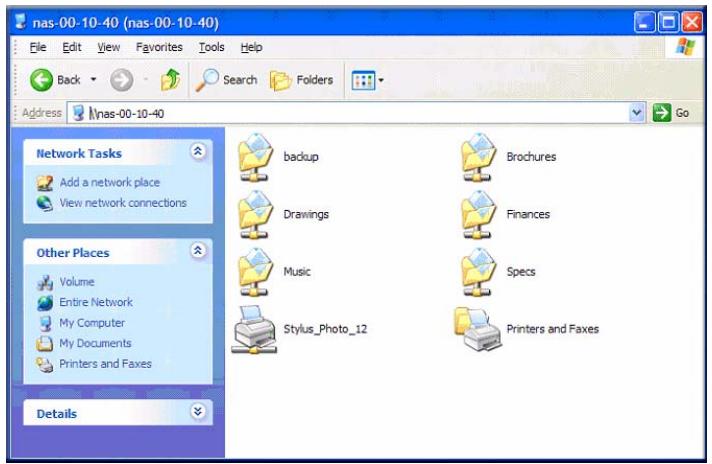
Task: Open the Drawings share folder icon
Action: [256, 214]
